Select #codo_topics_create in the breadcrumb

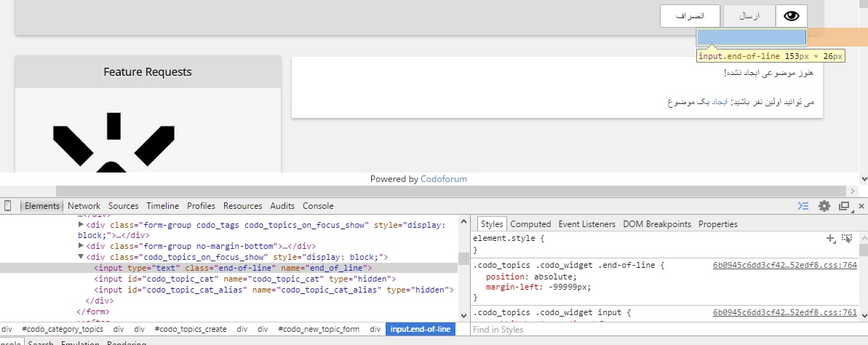pyautogui.click(x=191, y=329)
